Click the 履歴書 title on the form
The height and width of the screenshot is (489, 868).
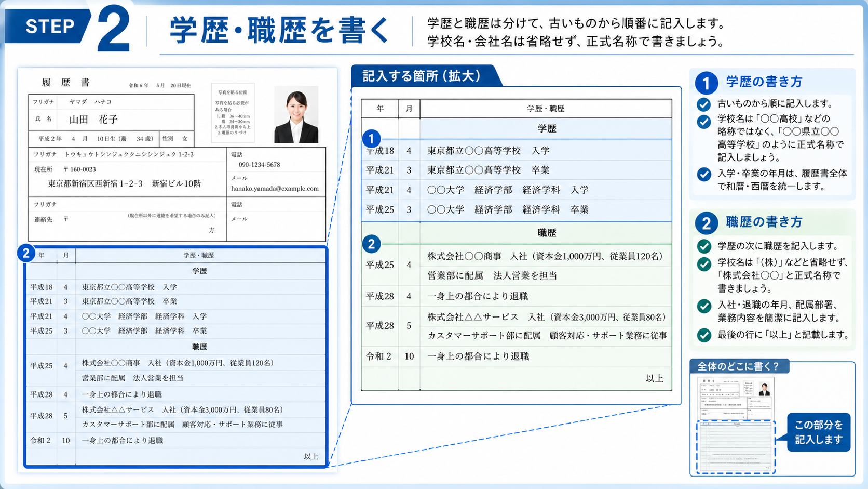[x=66, y=83]
